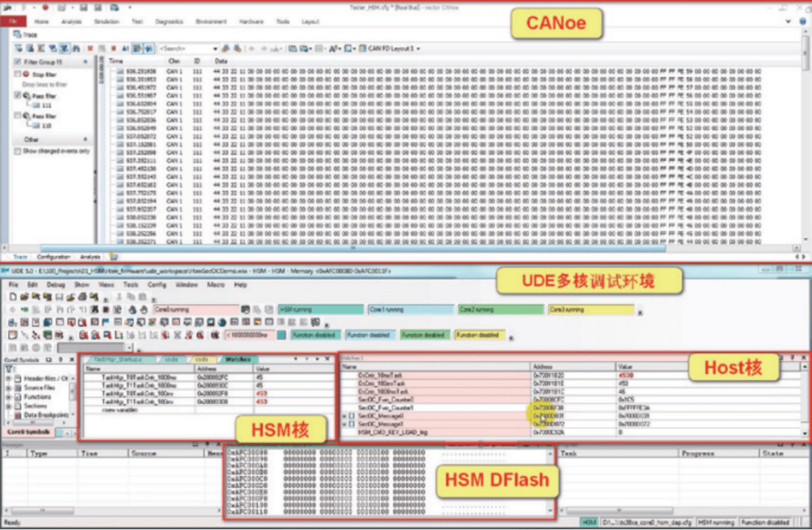This screenshot has width=812, height=530.
Task: Click the filter funnel icon in Core0 Symbols panel
Action: [x=10, y=369]
